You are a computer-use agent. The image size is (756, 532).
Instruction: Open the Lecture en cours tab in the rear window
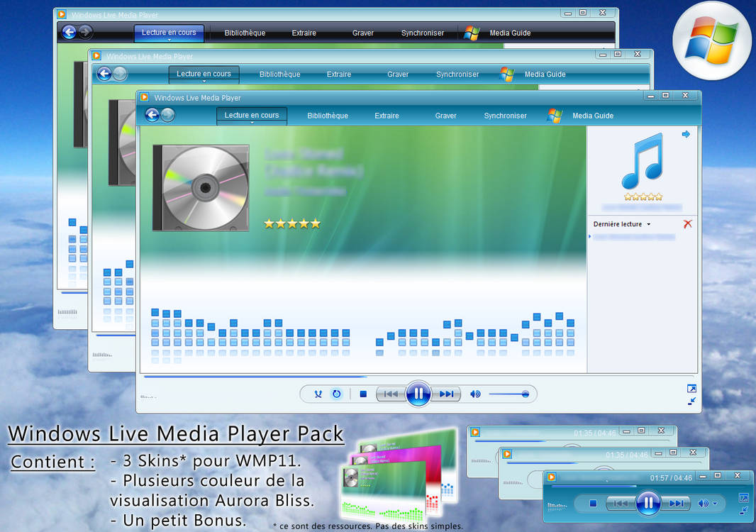click(169, 33)
